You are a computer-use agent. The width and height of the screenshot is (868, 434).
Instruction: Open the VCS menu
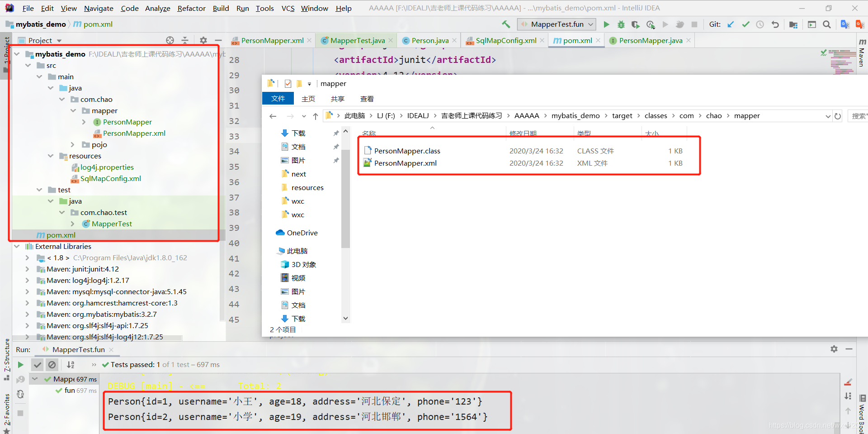pyautogui.click(x=288, y=8)
